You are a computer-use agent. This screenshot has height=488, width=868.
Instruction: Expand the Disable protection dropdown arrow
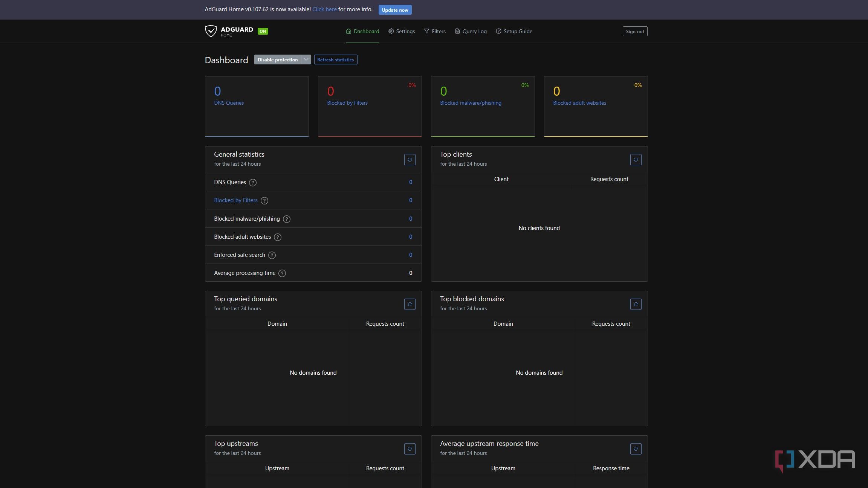(306, 59)
